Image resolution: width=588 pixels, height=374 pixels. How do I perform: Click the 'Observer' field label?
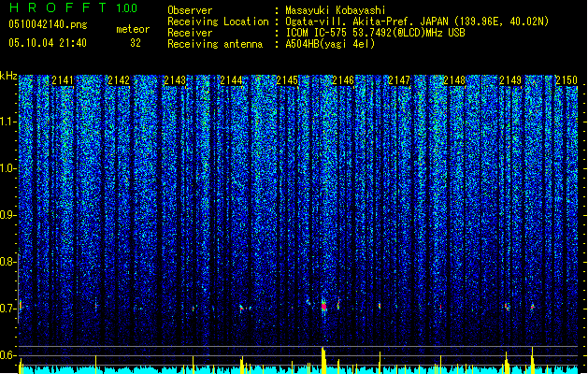190,10
